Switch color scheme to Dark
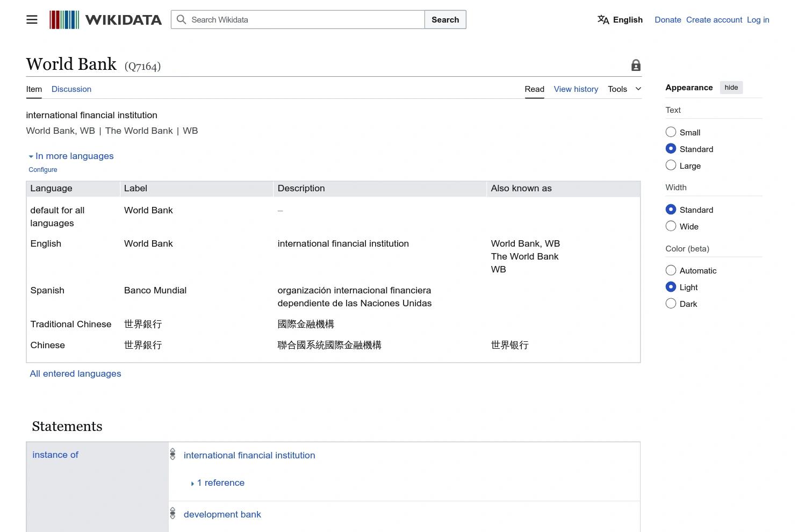Screen dimensions: 798x532 click(671, 303)
